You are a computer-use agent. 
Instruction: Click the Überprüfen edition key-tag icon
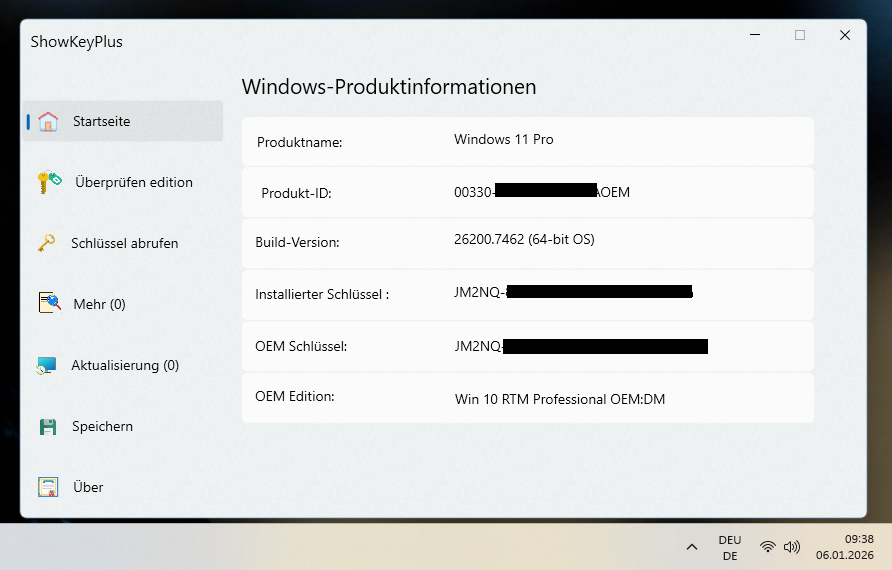(x=49, y=182)
